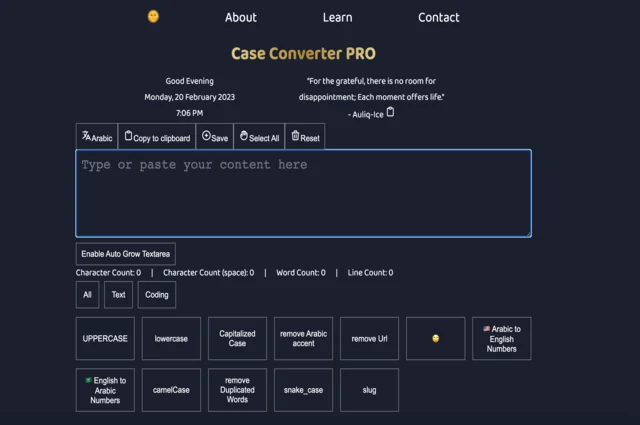Image resolution: width=640 pixels, height=425 pixels.
Task: Reset the text area
Action: tap(305, 136)
